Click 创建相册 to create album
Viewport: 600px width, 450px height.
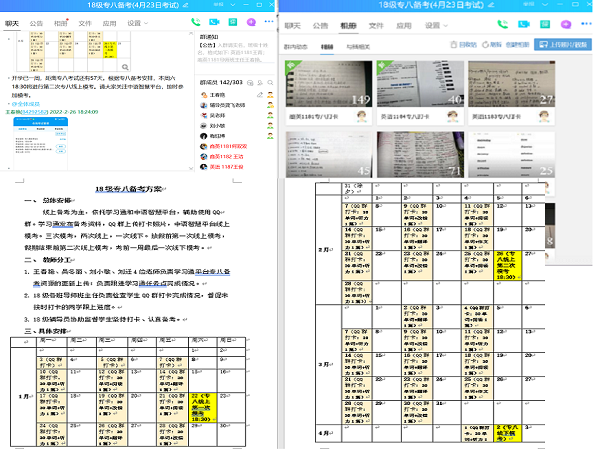(517, 45)
